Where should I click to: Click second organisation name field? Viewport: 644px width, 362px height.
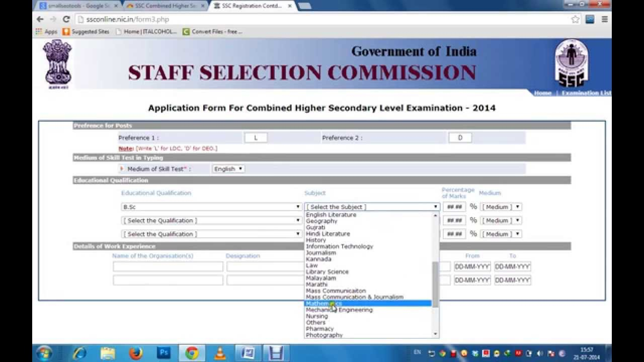coord(168,280)
